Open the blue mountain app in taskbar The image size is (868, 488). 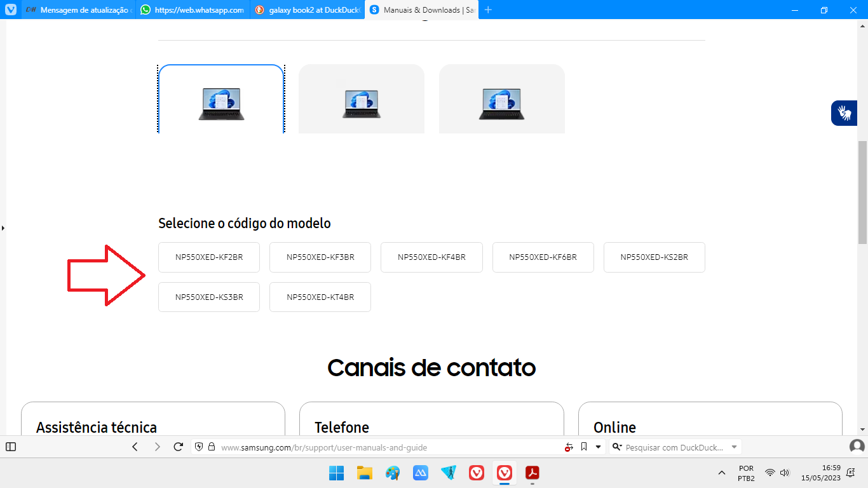tap(421, 473)
